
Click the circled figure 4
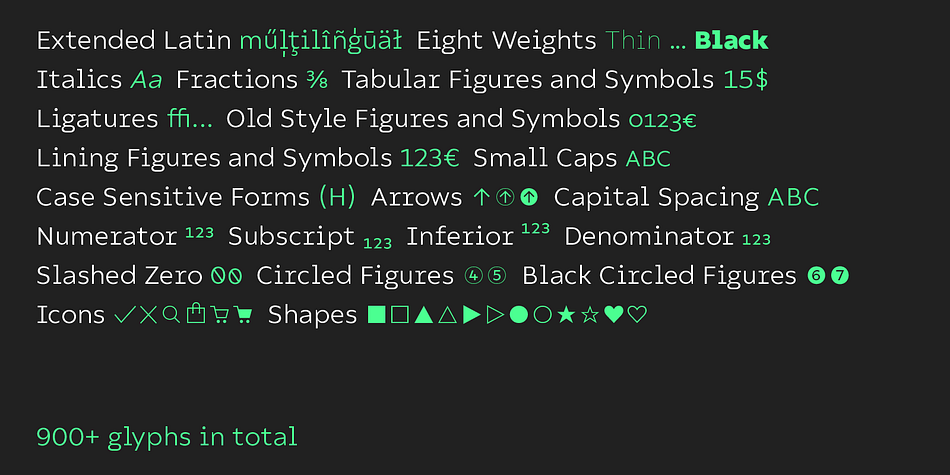pos(473,276)
